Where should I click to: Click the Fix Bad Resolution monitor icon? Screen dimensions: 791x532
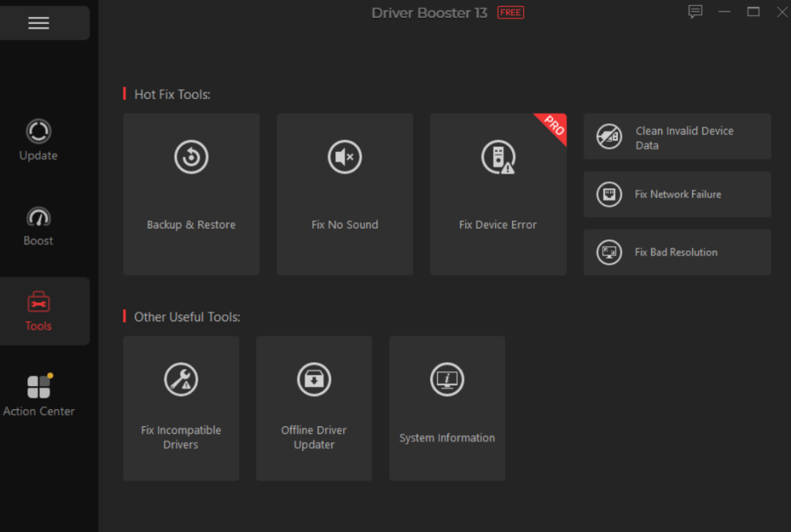pos(609,252)
